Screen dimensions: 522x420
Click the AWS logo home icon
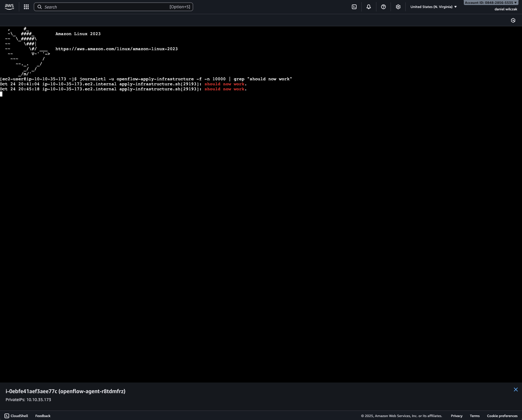(x=9, y=7)
